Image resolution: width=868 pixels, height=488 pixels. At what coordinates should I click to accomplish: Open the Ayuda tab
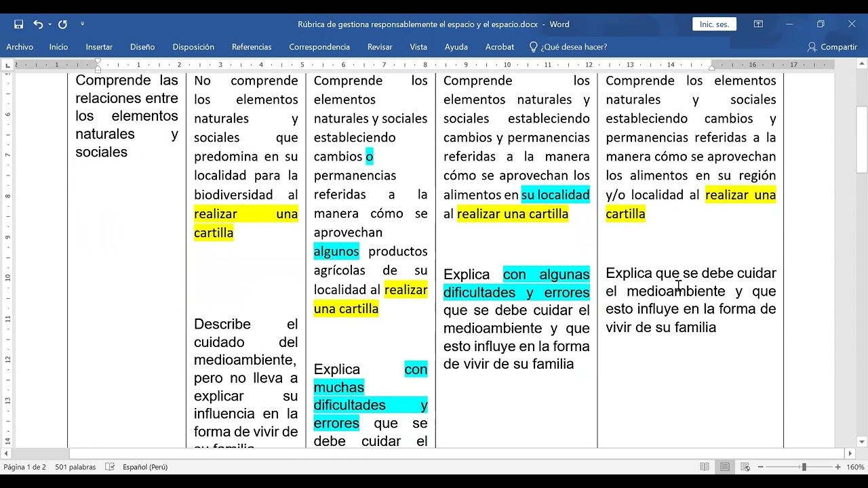pos(456,47)
